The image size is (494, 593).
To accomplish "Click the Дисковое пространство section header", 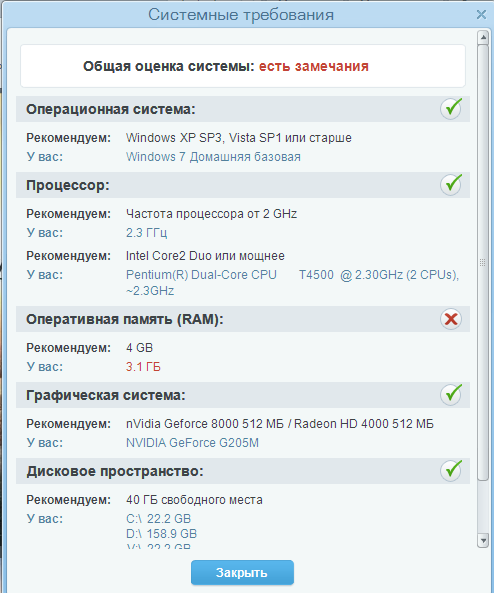I will pyautogui.click(x=243, y=471).
